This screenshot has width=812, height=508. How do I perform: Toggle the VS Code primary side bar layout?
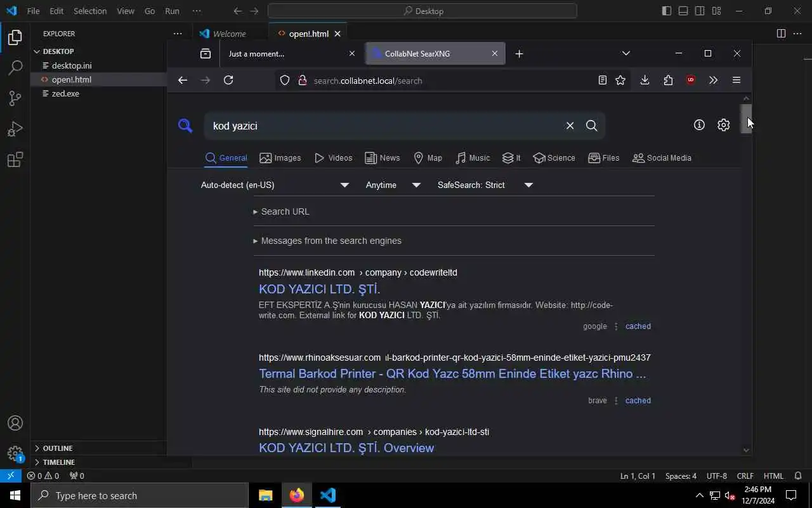(666, 11)
